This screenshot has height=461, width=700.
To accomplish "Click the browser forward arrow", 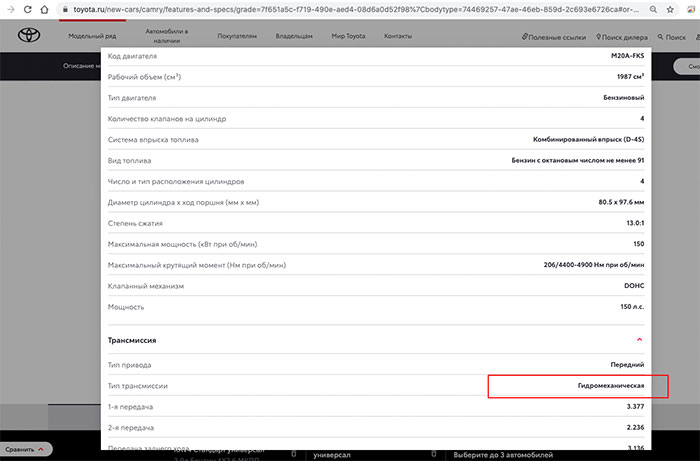I will (x=11, y=9).
